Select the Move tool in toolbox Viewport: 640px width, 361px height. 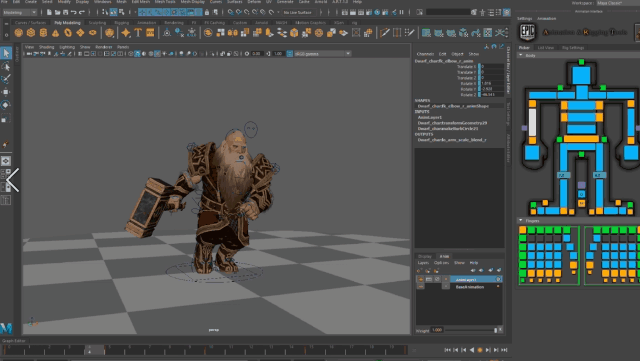[6, 92]
